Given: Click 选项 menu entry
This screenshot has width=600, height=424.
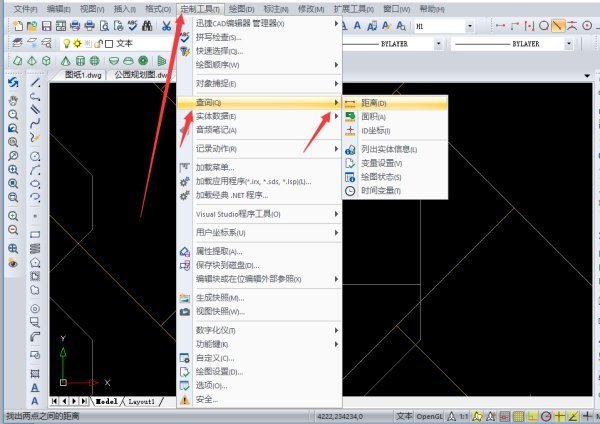Looking at the screenshot, I should click(x=259, y=385).
